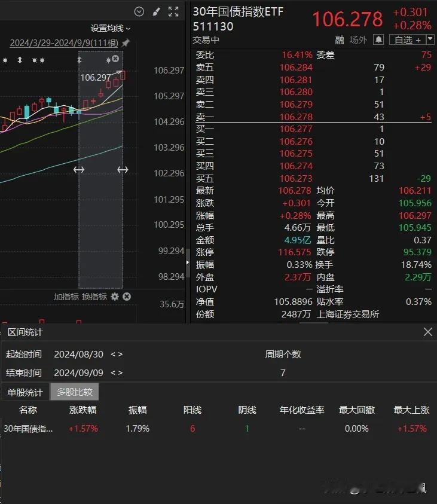
Task: Click the 卖三 price 106.280
Action: tap(296, 92)
